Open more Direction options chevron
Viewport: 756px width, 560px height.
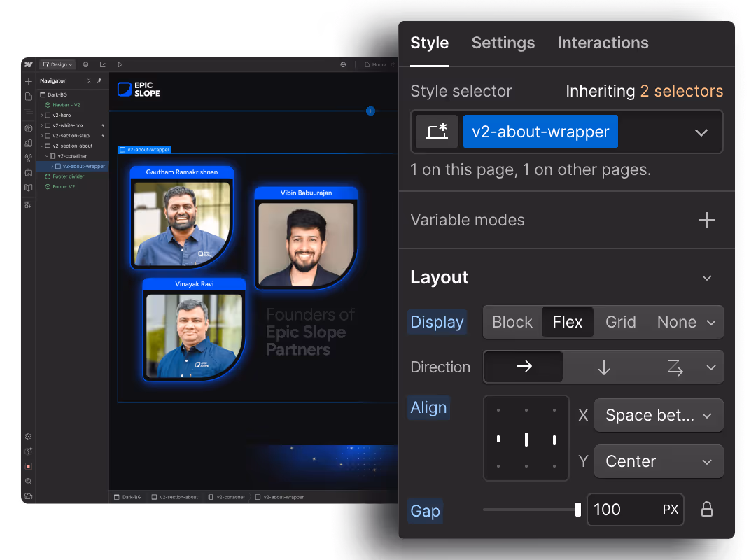711,367
